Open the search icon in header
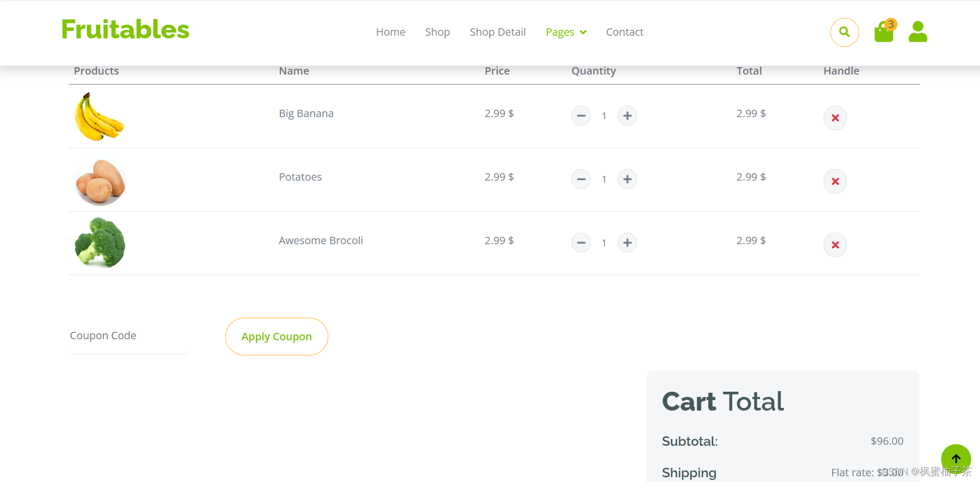The height and width of the screenshot is (482, 980). [x=845, y=32]
